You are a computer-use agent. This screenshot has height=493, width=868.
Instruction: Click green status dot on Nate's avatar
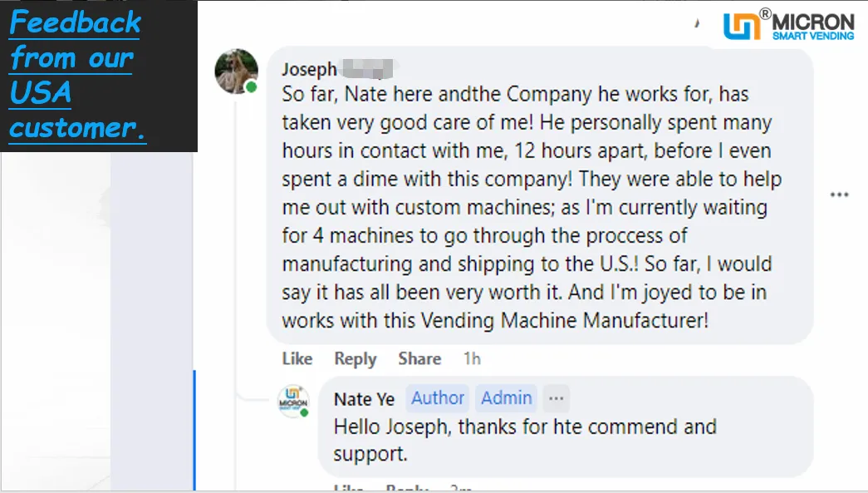[x=304, y=412]
